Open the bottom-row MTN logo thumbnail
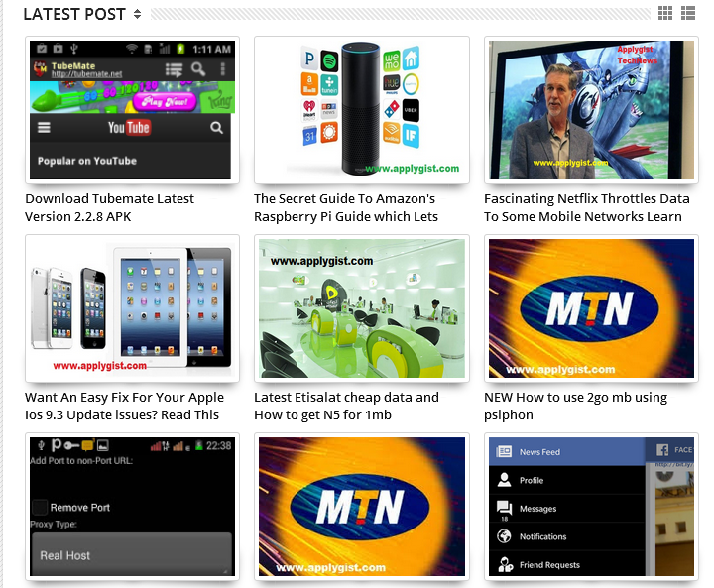This screenshot has width=714, height=588. [x=362, y=507]
